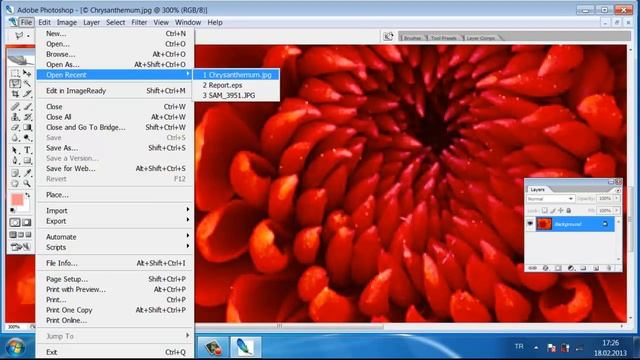Open the Filter menu
Viewport: 640px width, 360px height.
click(139, 22)
